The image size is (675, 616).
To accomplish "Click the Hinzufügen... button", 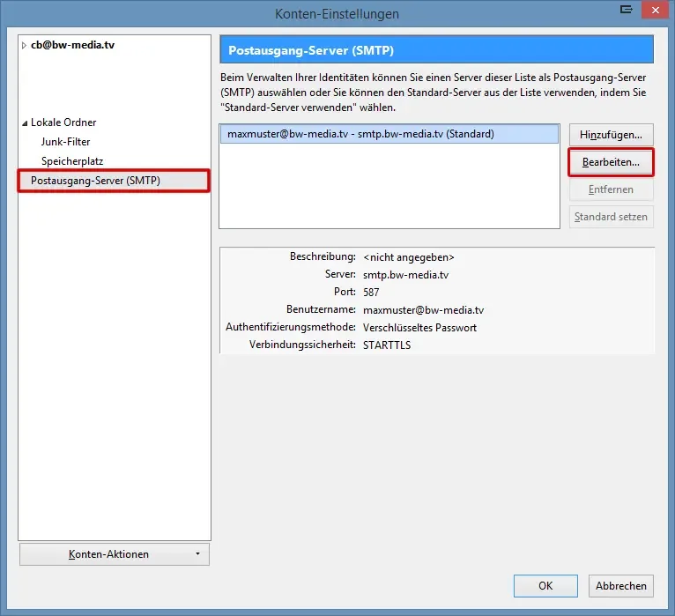I will point(611,135).
